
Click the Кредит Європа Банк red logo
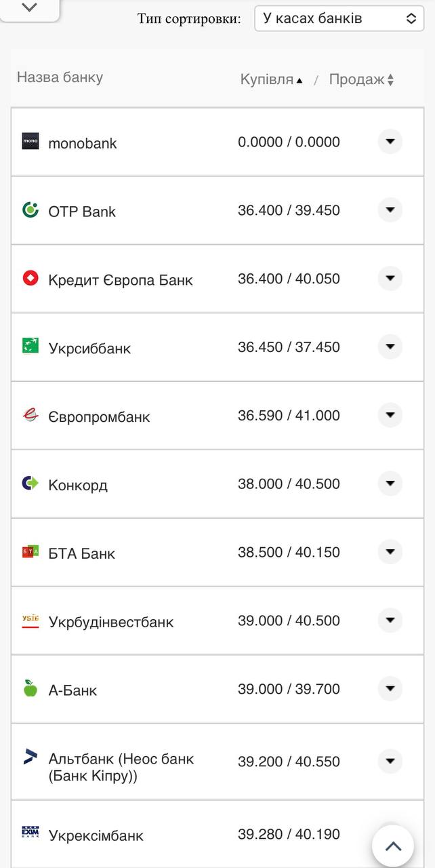point(31,279)
